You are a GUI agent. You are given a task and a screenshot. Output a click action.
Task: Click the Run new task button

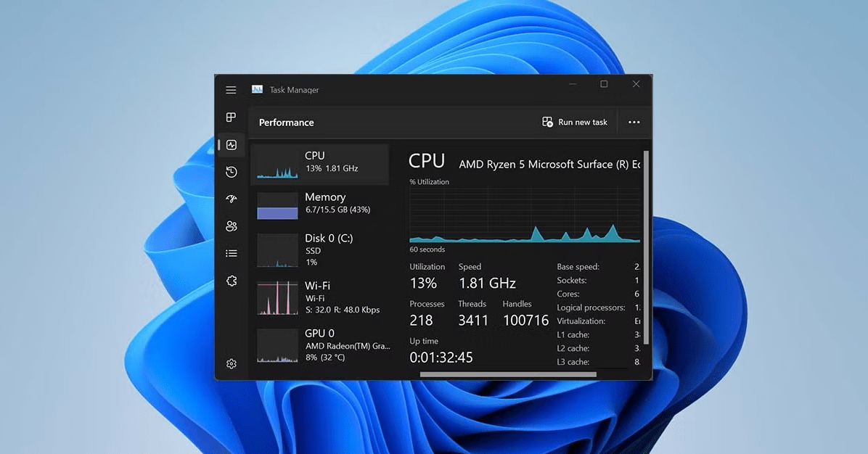tap(575, 123)
